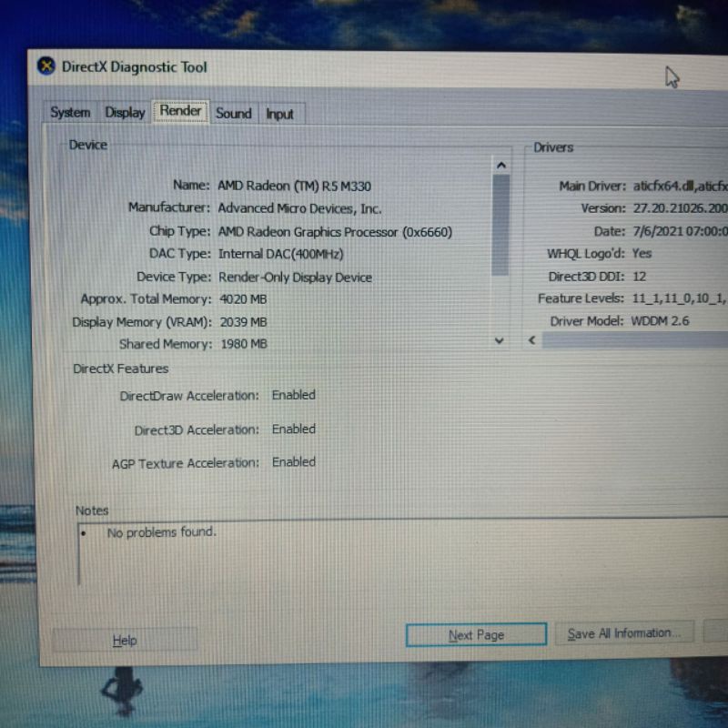Screen dimensions: 728x728
Task: Select the Render tab
Action: coord(180,111)
